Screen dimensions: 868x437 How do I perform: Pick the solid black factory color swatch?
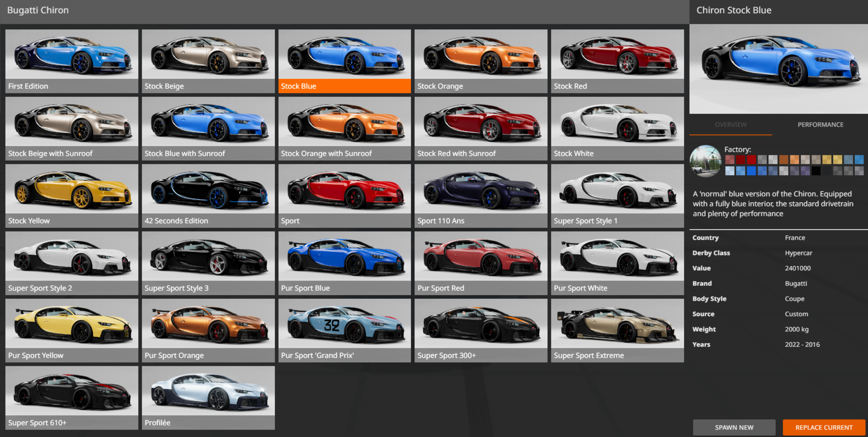[816, 171]
